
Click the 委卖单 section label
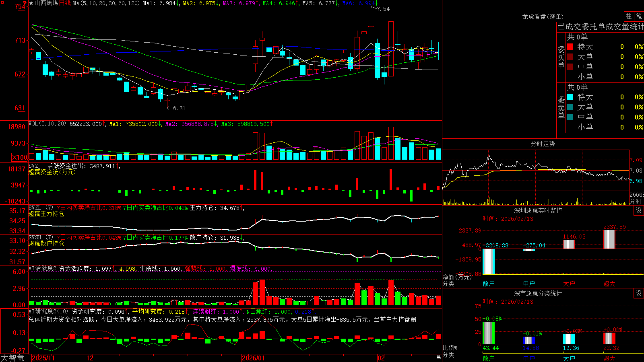(x=561, y=107)
